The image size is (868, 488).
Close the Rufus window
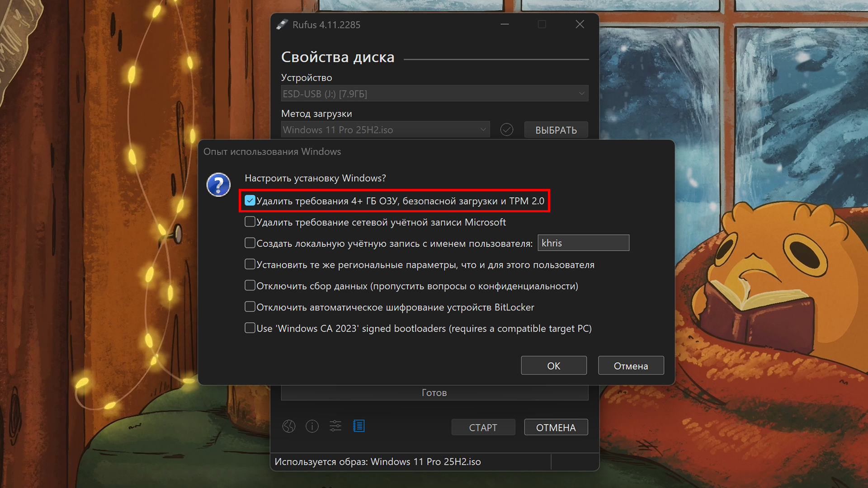(x=580, y=24)
